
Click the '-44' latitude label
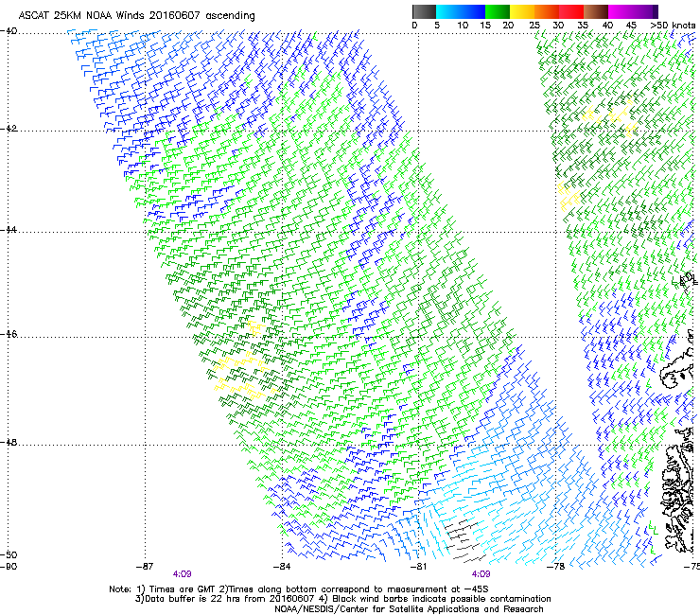[x=9, y=230]
